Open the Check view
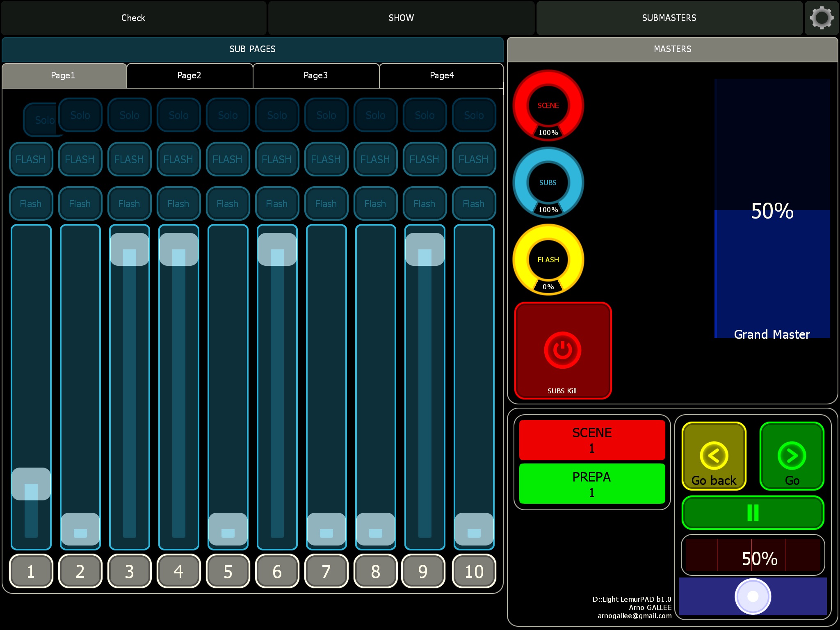The width and height of the screenshot is (840, 630). (133, 18)
